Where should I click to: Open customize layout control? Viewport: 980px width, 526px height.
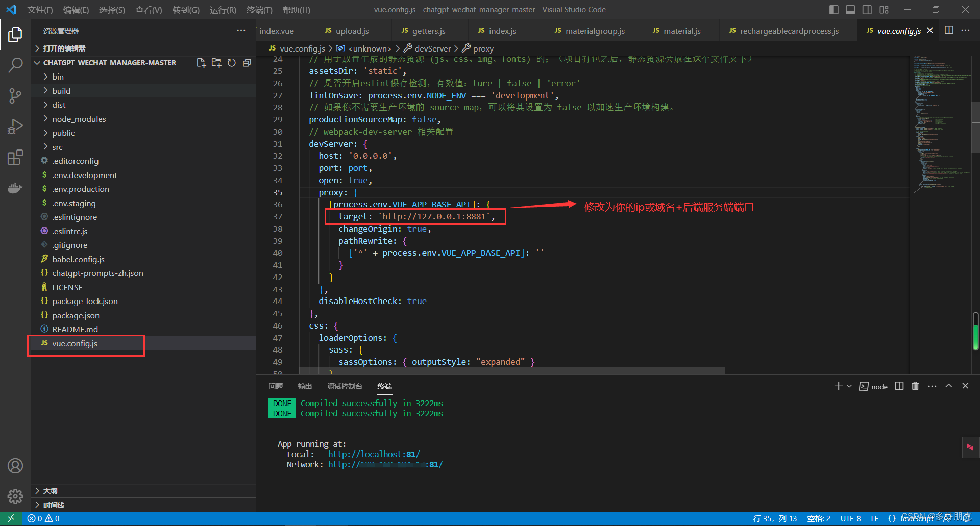pyautogui.click(x=884, y=10)
